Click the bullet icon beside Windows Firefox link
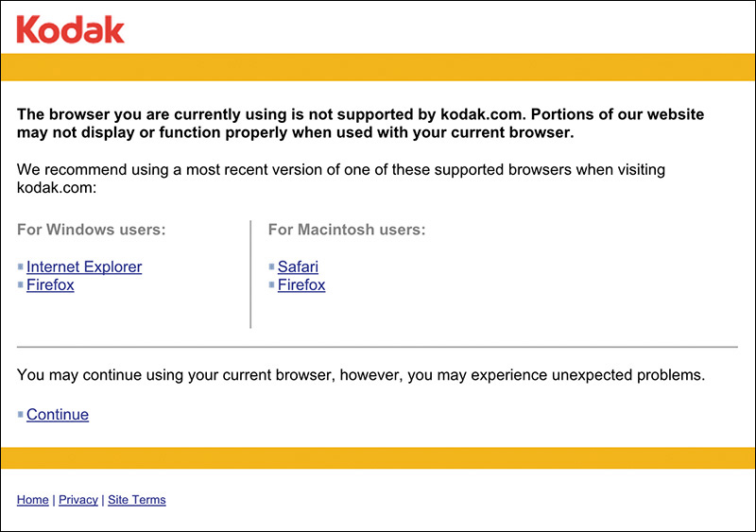Image resolution: width=756 pixels, height=532 pixels. [x=21, y=284]
